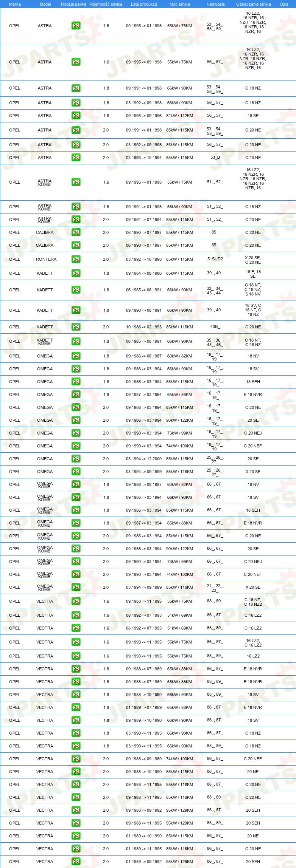Click the body code 43B_
The width and height of the screenshot is (296, 868).
click(215, 327)
